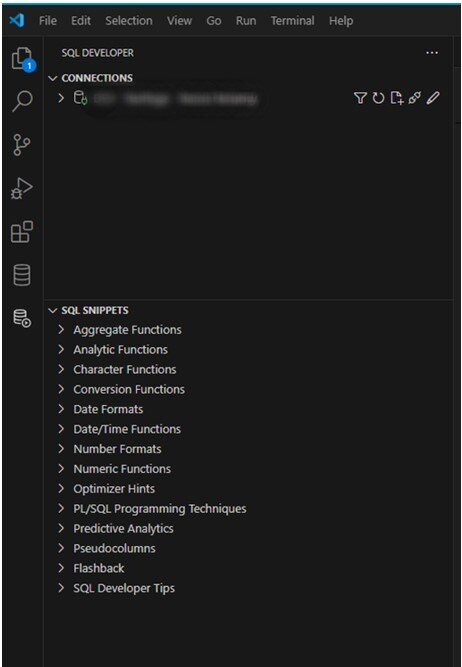Viewport: 462px width, 667px height.
Task: Click the refresh icon on the connection row
Action: point(378,98)
